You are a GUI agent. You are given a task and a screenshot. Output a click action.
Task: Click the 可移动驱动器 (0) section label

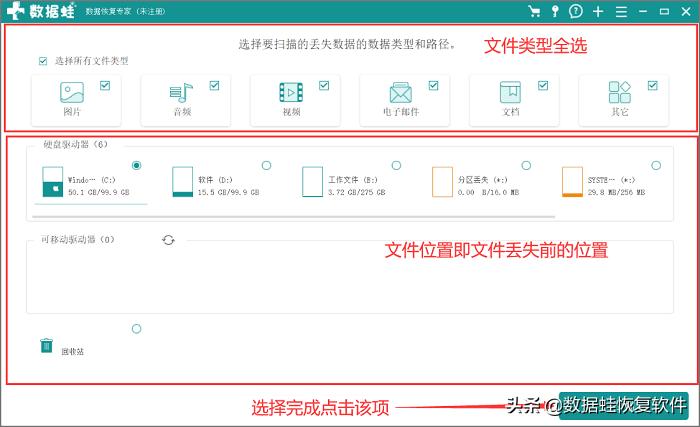[x=78, y=239]
